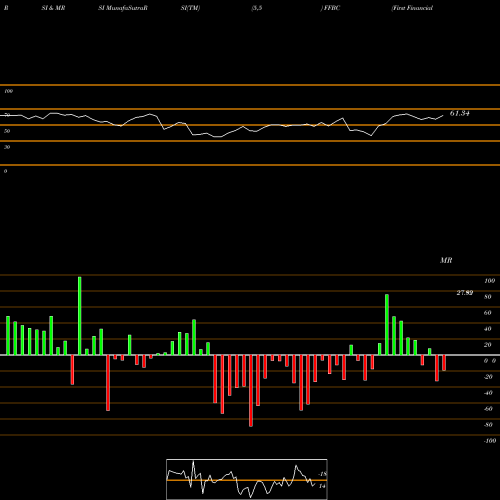This screenshot has width=500, height=500.
Task: Click the -18 value in mini chart
Action: [x=323, y=474]
